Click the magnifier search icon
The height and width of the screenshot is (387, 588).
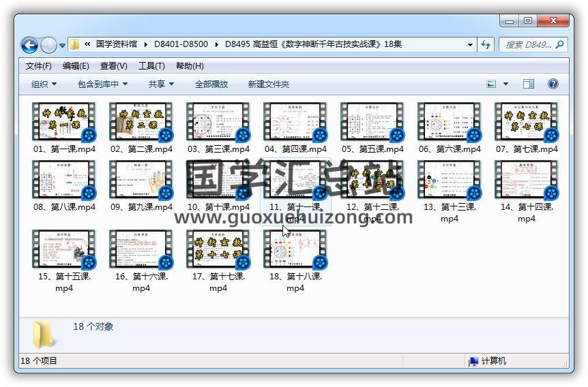tap(559, 44)
